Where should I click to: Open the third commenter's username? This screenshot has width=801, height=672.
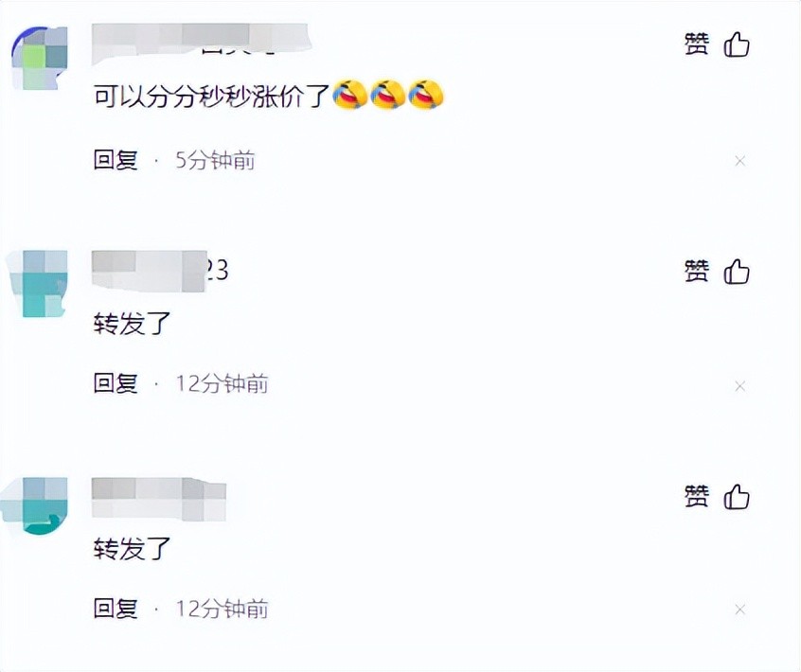158,500
